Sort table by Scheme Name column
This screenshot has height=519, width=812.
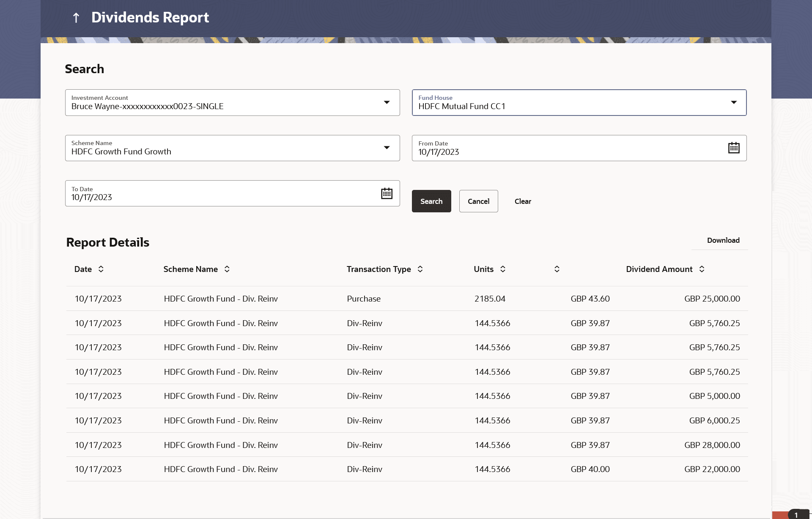click(227, 269)
